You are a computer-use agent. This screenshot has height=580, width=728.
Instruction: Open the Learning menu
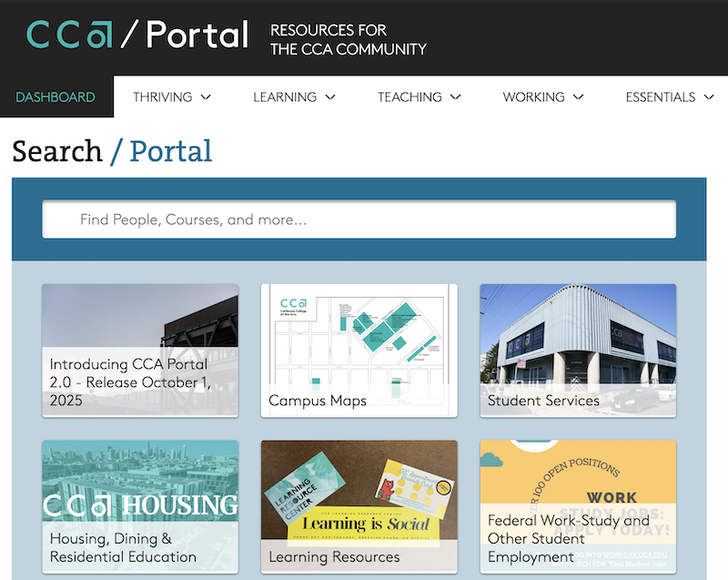click(x=285, y=97)
